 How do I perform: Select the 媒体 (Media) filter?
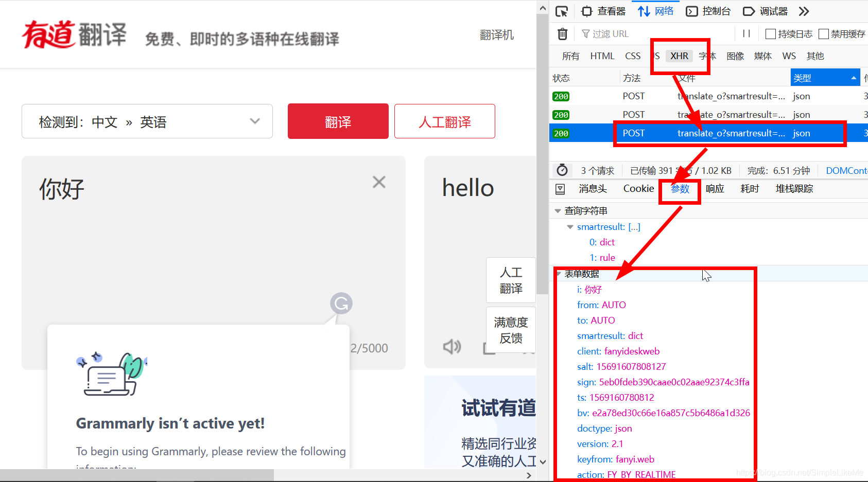763,56
